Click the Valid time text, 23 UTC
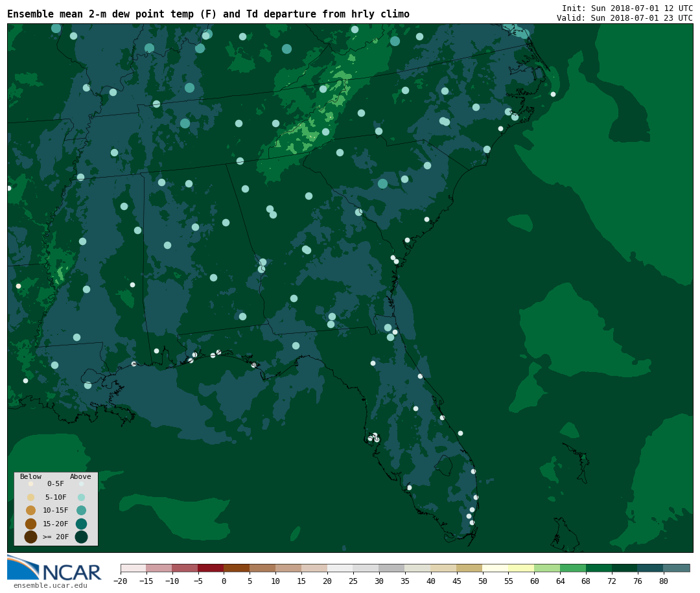 [x=624, y=18]
